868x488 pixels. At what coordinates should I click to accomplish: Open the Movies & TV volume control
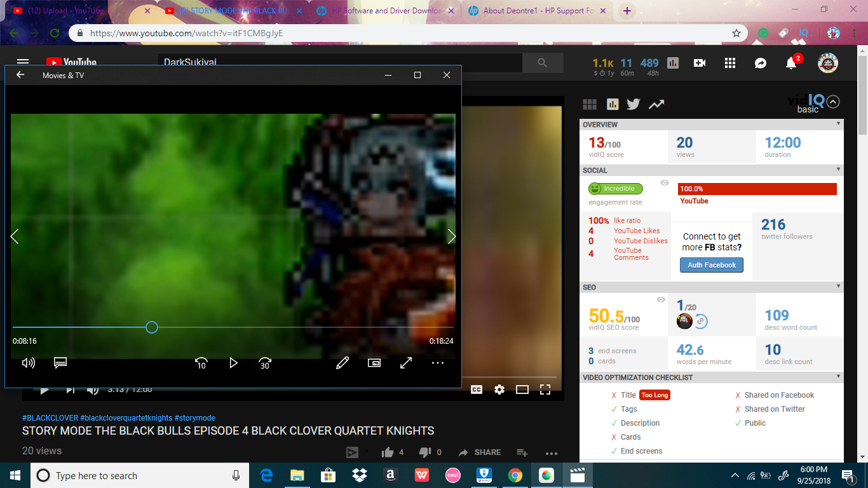coord(29,363)
